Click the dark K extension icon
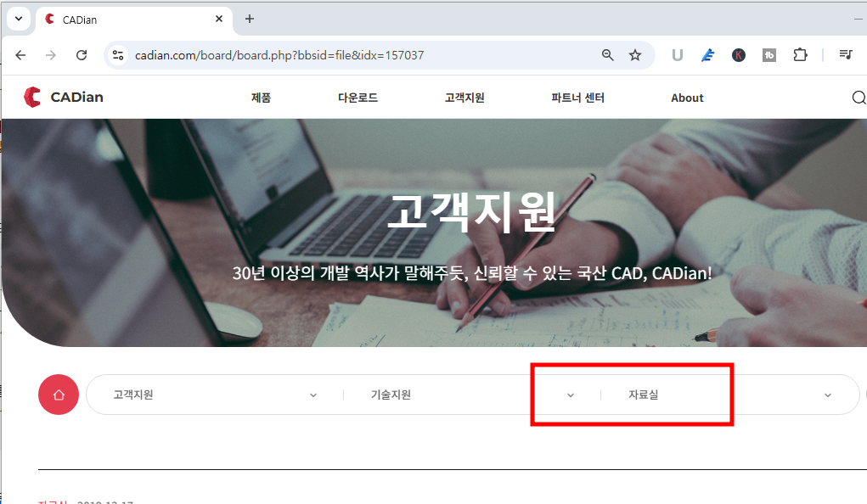Viewport: 867px width, 504px height. coord(738,54)
